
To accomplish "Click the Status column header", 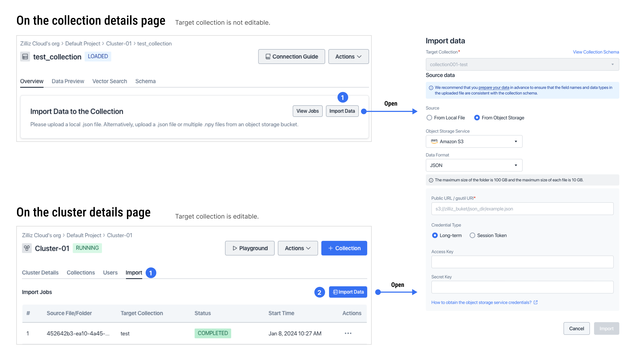I will pyautogui.click(x=203, y=313).
